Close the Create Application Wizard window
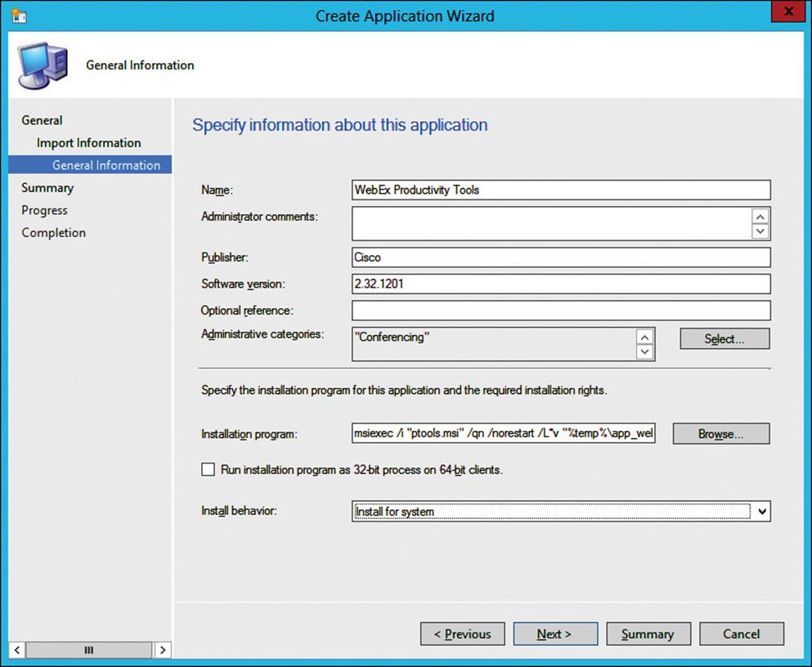The height and width of the screenshot is (667, 812). pos(788,11)
